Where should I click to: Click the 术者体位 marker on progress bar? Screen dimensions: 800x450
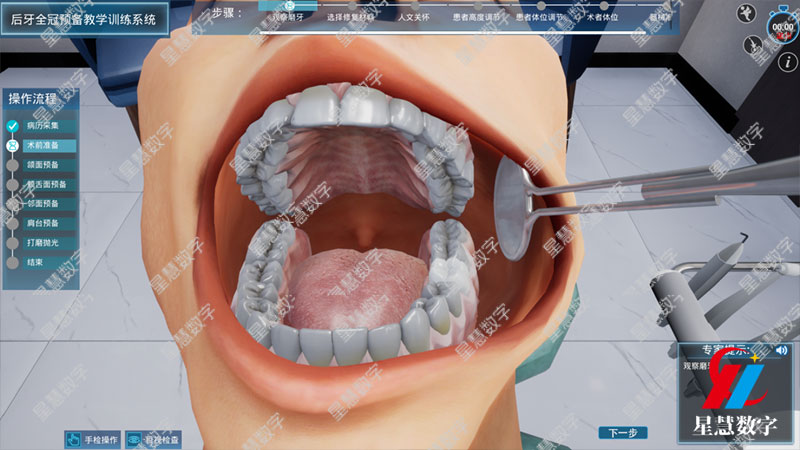[x=602, y=6]
